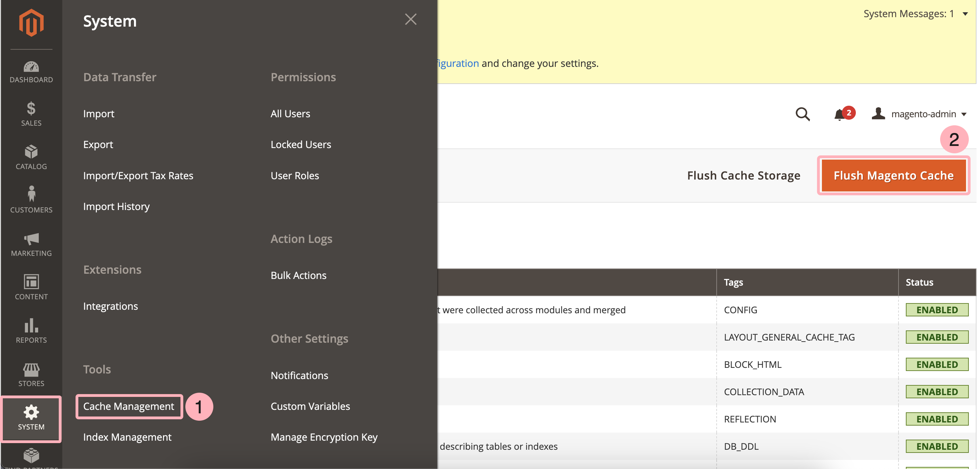Click the ENABLED status in DB_DDL row
Screen dimensions: 980x469
(x=937, y=447)
